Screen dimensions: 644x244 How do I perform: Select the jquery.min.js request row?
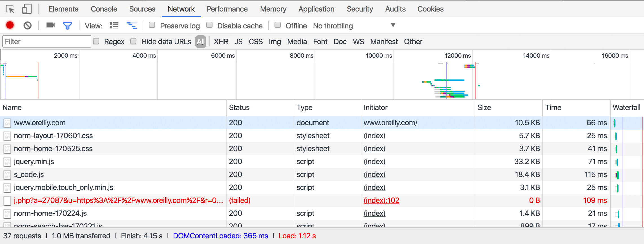click(34, 162)
